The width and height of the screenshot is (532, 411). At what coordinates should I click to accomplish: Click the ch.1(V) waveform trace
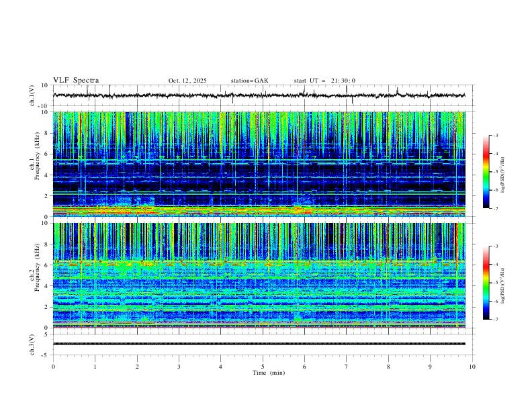click(259, 95)
